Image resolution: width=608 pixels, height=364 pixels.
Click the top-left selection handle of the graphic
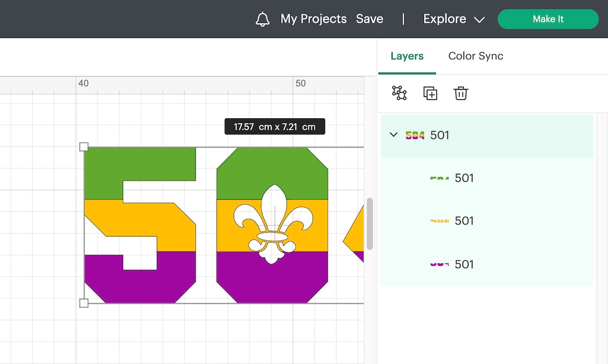coord(84,147)
